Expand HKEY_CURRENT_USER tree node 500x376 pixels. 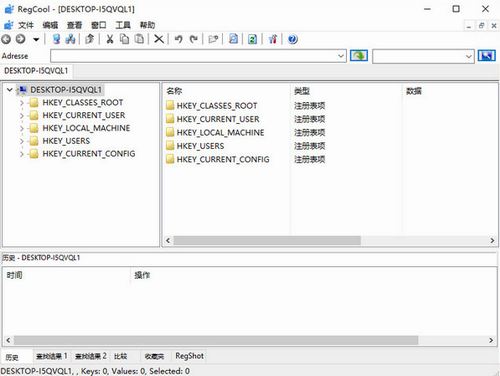tap(22, 116)
